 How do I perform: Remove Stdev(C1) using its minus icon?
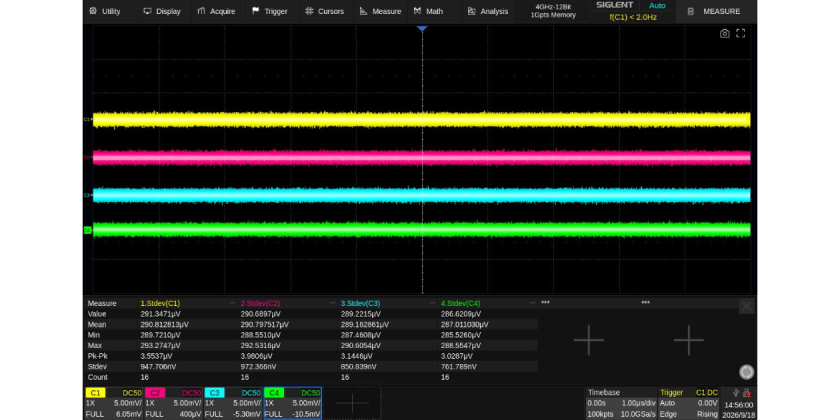click(x=232, y=303)
